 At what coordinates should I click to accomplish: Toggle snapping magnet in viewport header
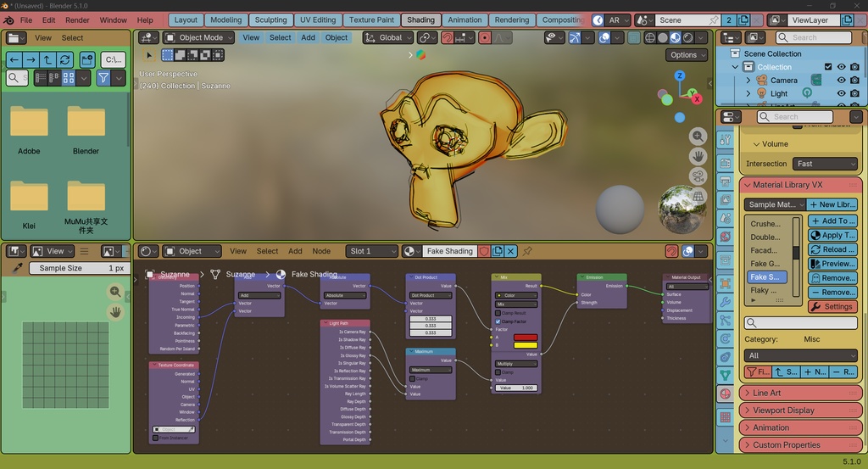(447, 37)
